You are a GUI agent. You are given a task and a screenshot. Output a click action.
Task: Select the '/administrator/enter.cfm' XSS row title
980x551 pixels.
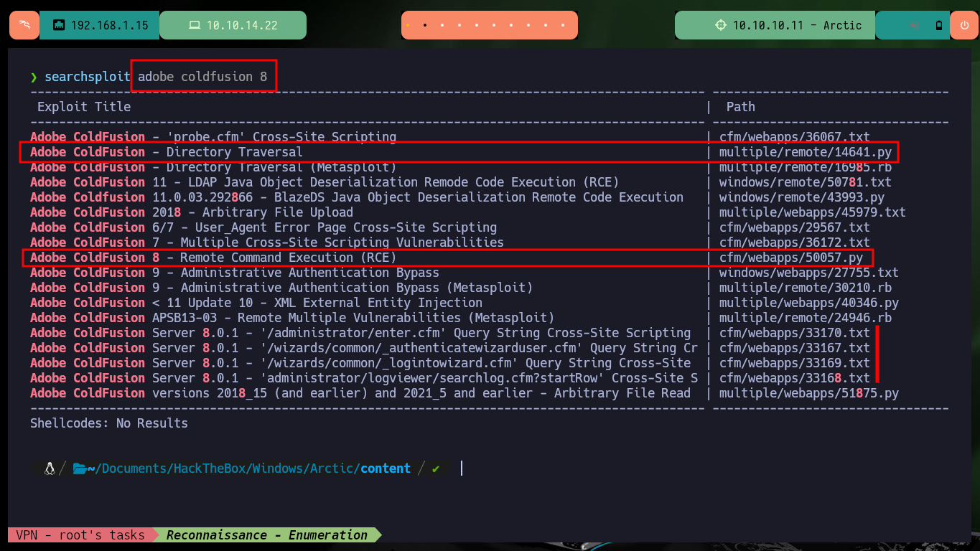360,333
